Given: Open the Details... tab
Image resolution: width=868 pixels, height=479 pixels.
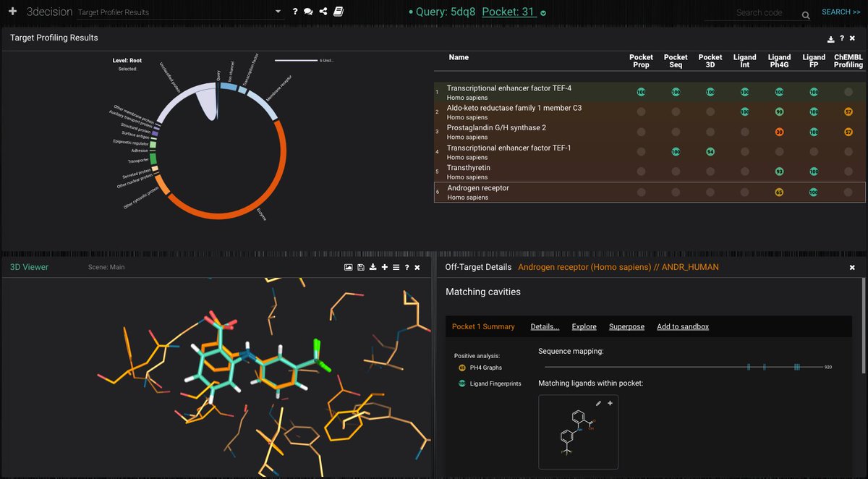Looking at the screenshot, I should click(545, 326).
